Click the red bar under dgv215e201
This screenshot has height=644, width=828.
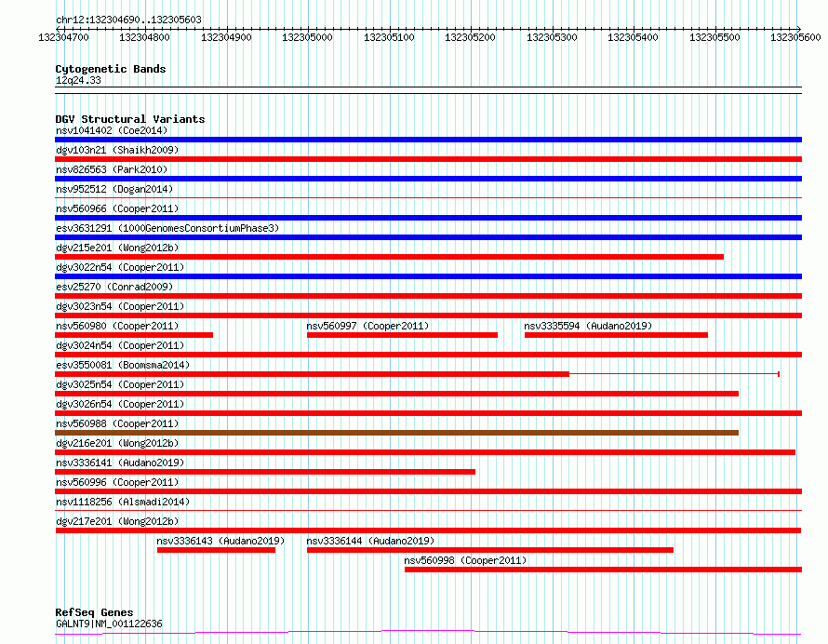click(389, 257)
